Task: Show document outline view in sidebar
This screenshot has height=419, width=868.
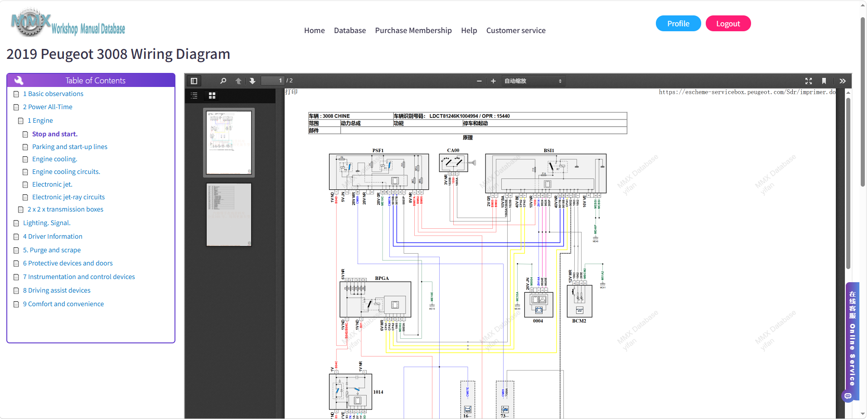Action: click(194, 96)
